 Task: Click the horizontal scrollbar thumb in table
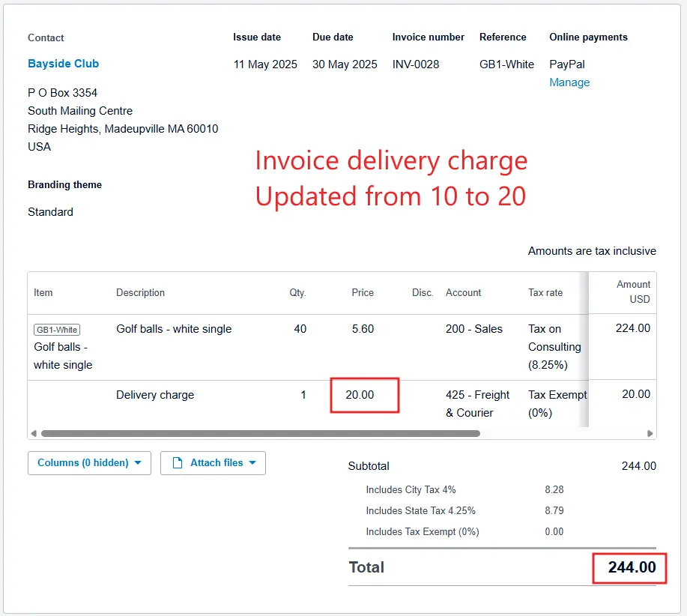(260, 433)
